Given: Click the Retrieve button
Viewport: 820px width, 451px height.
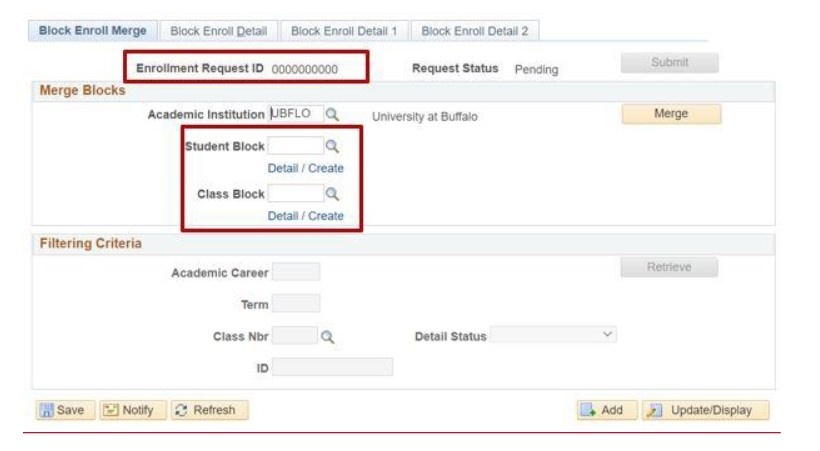Looking at the screenshot, I should point(669,267).
